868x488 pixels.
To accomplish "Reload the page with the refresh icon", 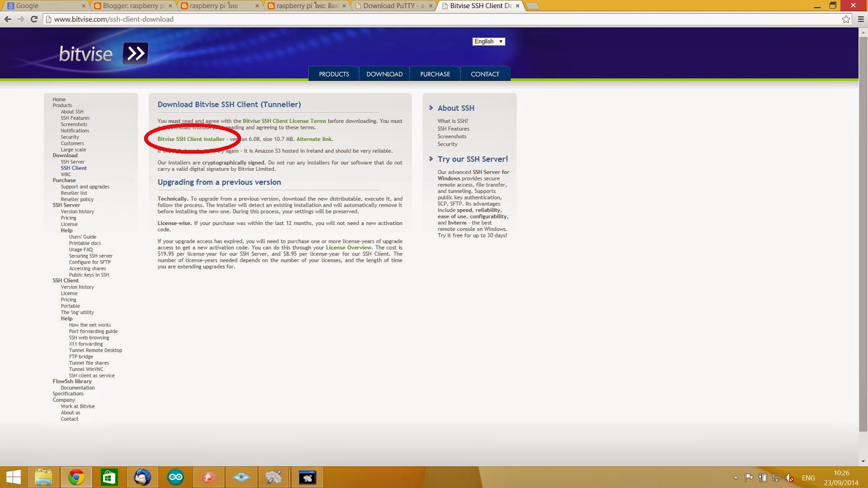I will coord(34,19).
